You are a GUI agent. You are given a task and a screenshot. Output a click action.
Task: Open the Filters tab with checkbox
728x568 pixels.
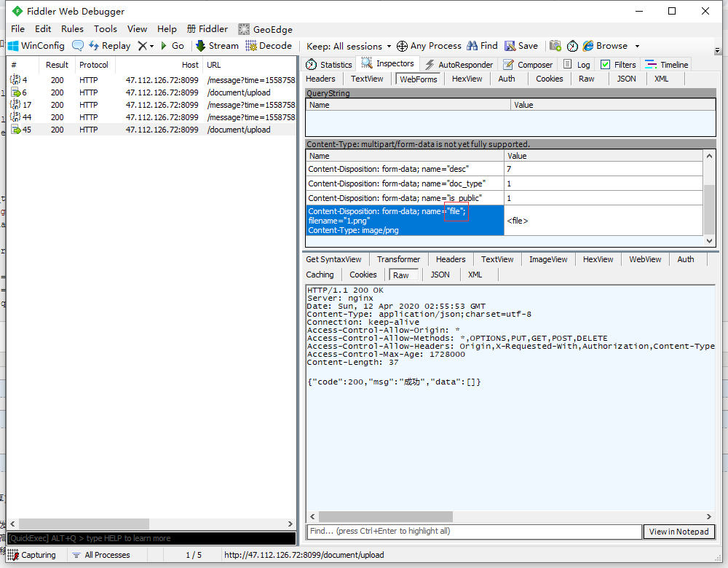[x=617, y=65]
